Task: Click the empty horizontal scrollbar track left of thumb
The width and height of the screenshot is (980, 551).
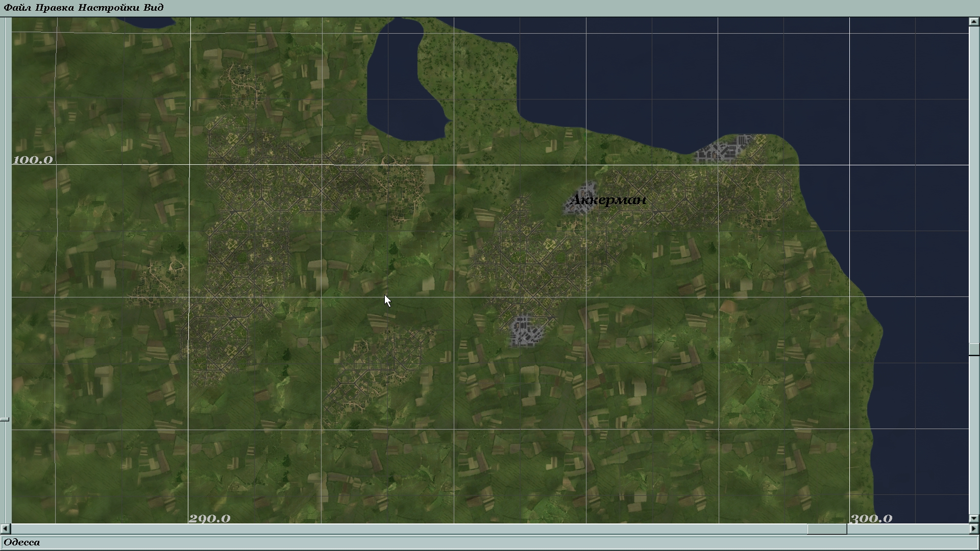Action: (408, 529)
